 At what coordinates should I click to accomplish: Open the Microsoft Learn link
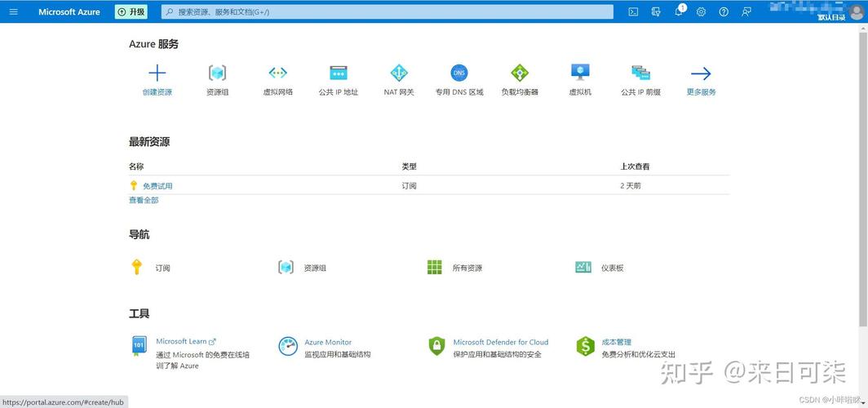pyautogui.click(x=186, y=342)
